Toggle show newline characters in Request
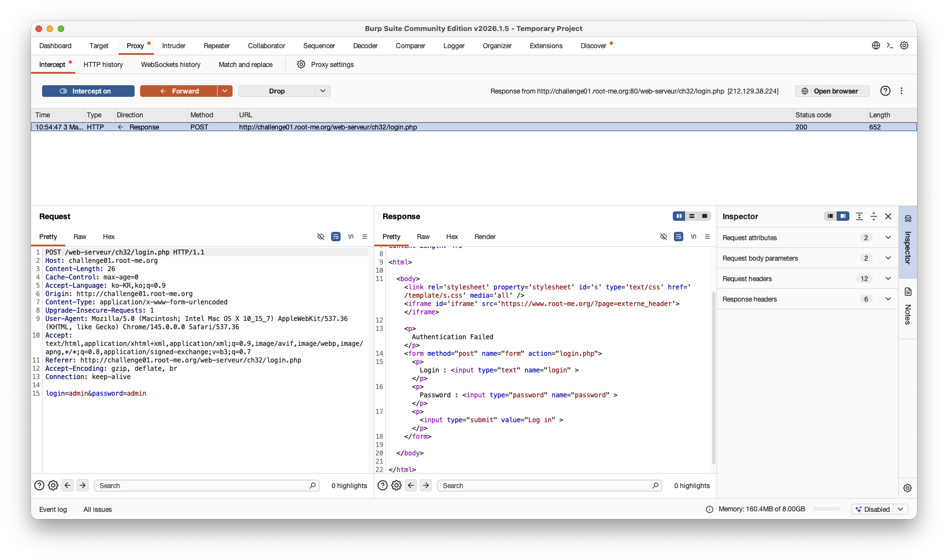This screenshot has height=560, width=948. click(351, 236)
